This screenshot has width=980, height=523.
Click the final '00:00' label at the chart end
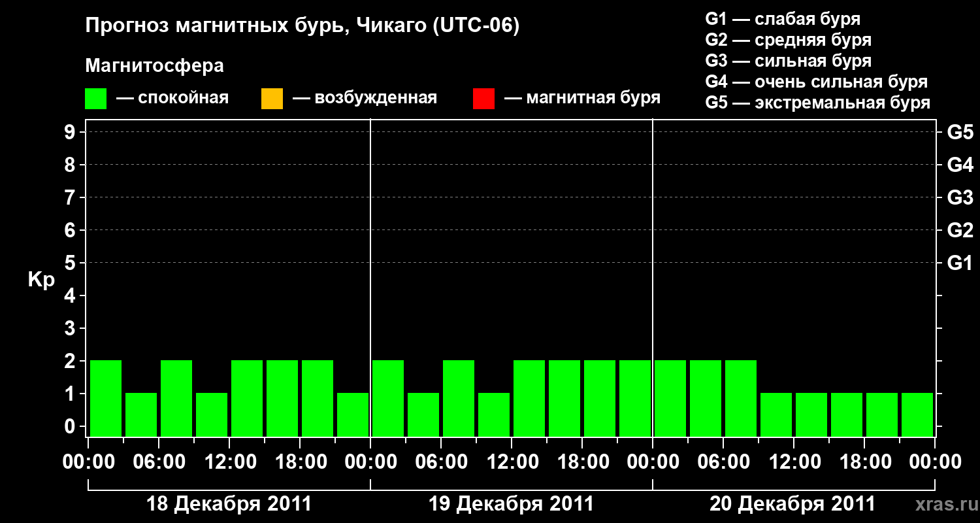[935, 462]
